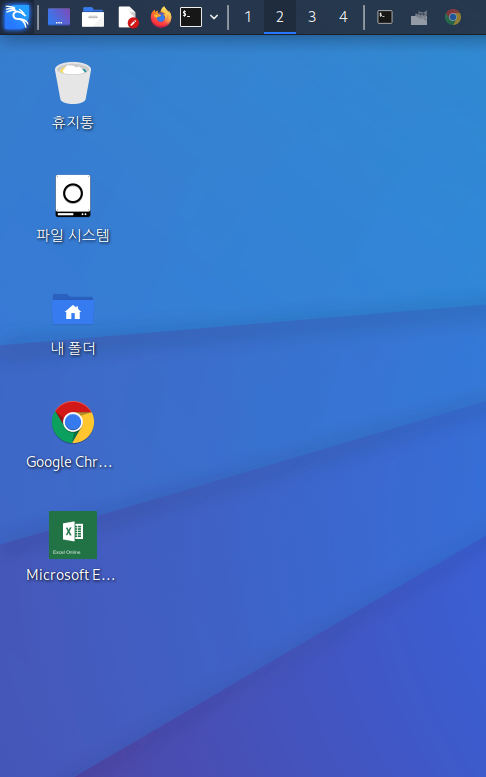Select the running terminal window button

point(385,17)
